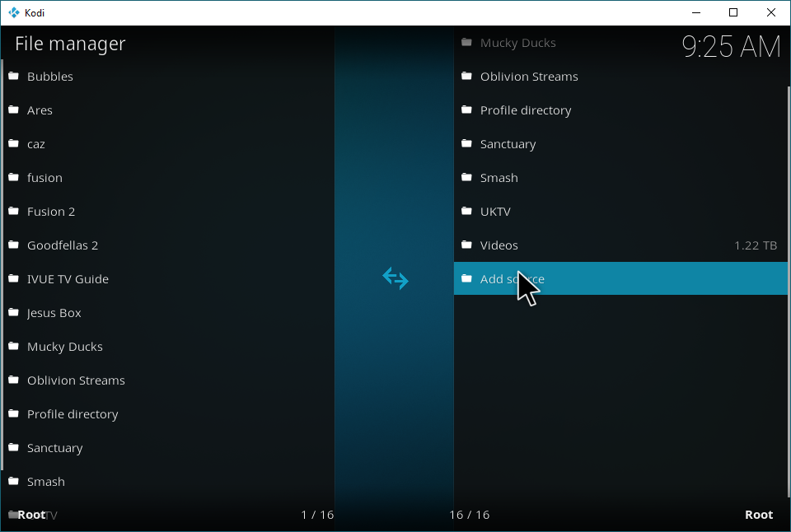Click the Kodi logo in title bar
The width and height of the screenshot is (791, 532).
click(13, 12)
